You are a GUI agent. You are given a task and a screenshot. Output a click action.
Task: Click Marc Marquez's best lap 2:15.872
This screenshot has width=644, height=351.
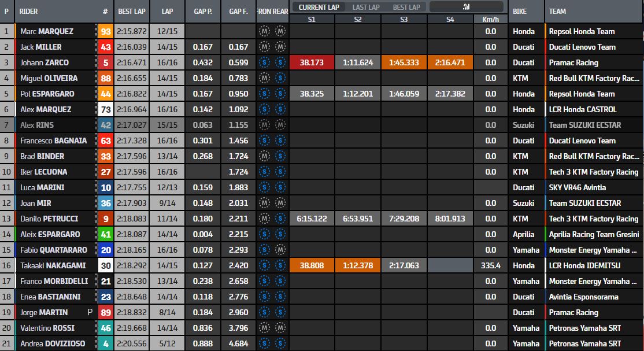point(131,31)
